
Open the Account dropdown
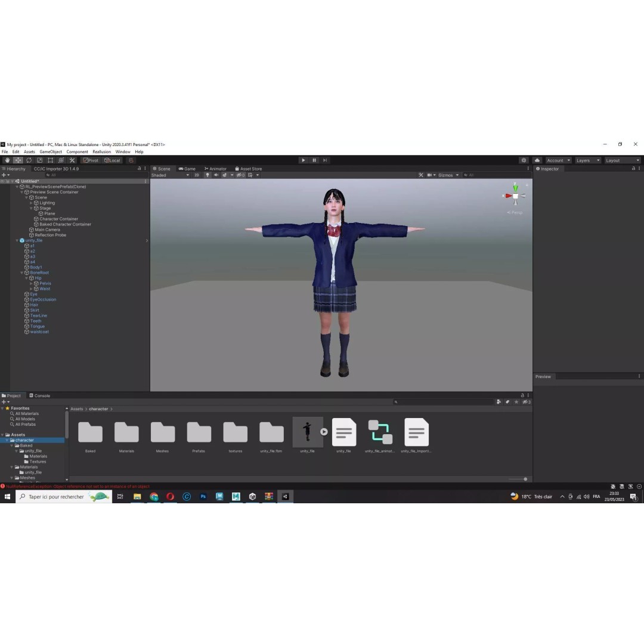(558, 160)
